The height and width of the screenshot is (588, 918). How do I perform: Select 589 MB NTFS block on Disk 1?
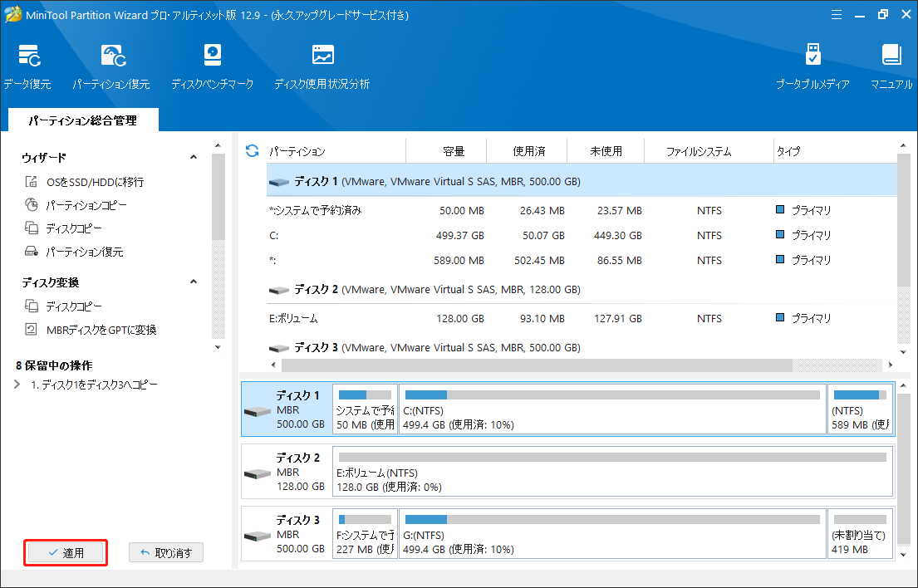(x=860, y=409)
